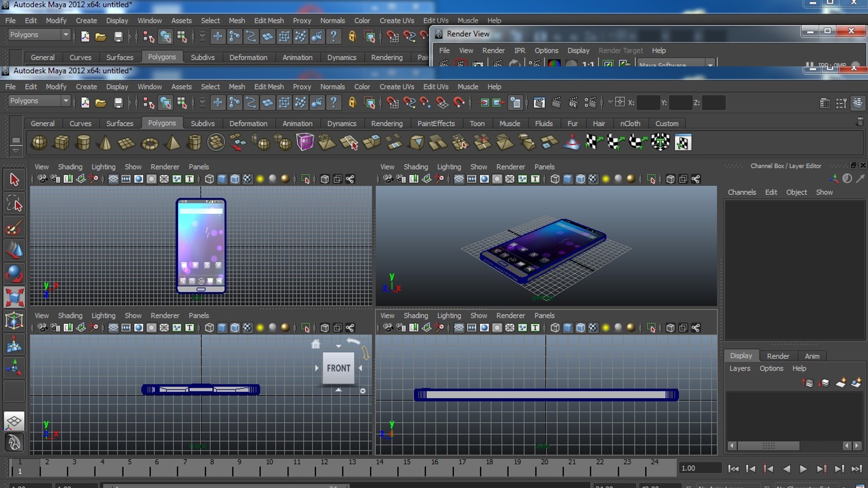
Task: Switch to the Render tab in Layer Editor
Action: [x=778, y=356]
